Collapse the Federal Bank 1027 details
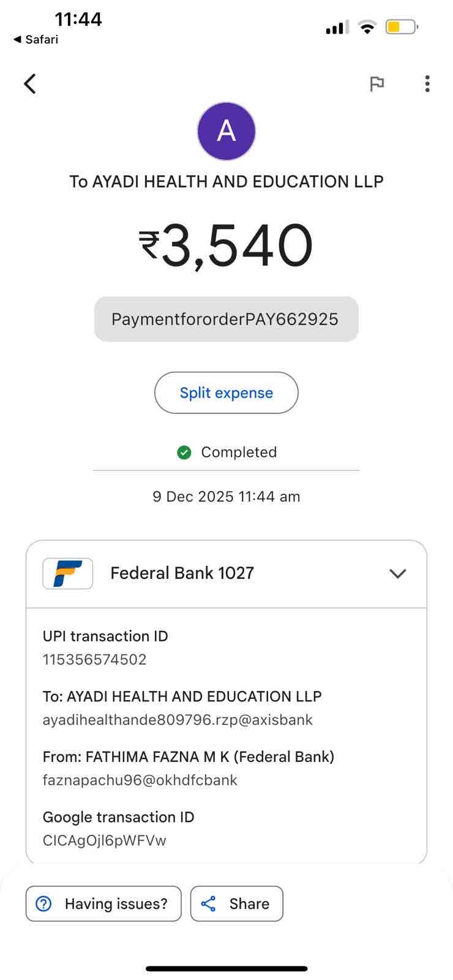 click(398, 573)
